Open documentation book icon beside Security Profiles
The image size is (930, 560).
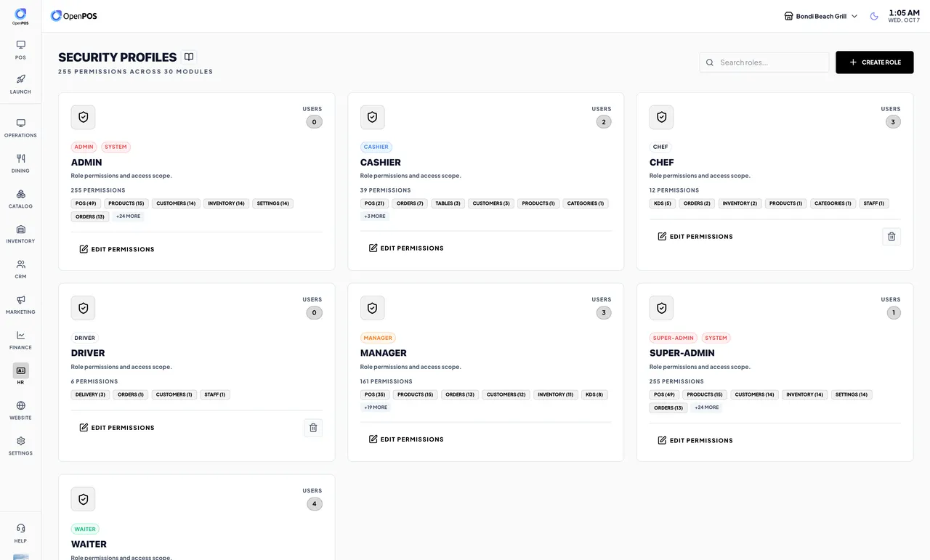(x=189, y=57)
